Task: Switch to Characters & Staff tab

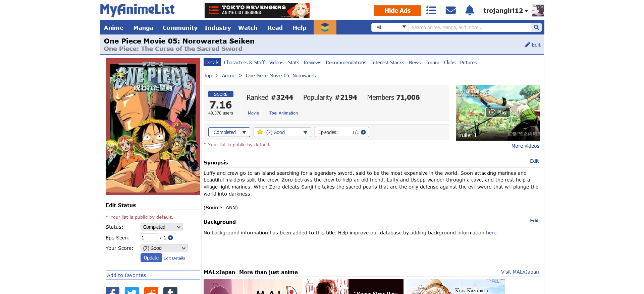Action: [x=244, y=63]
